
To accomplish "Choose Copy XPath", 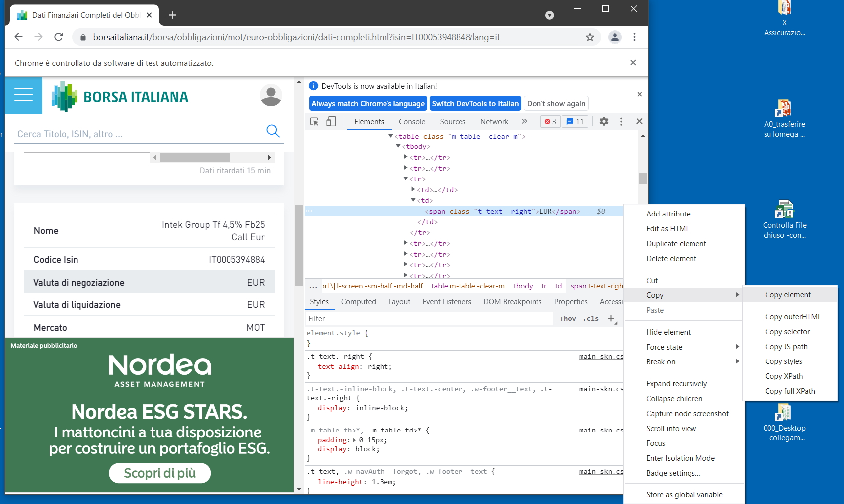I will point(789,376).
